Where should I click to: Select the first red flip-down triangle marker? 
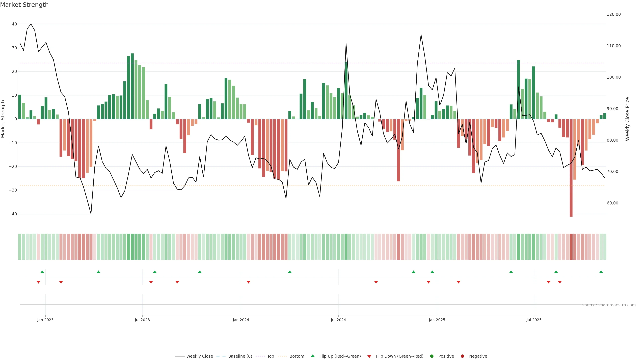39,282
